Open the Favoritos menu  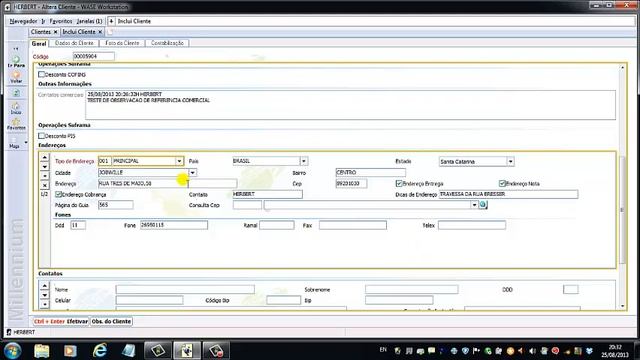[61, 21]
